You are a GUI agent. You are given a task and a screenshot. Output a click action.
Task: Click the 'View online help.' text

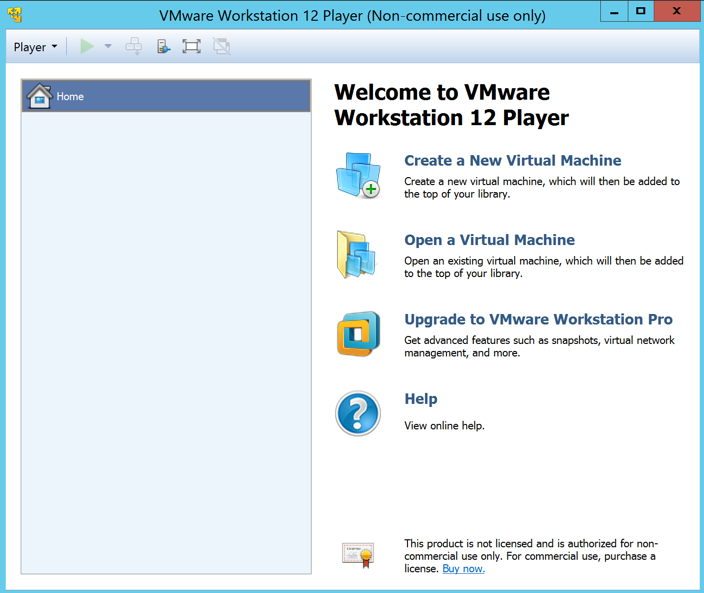(444, 426)
